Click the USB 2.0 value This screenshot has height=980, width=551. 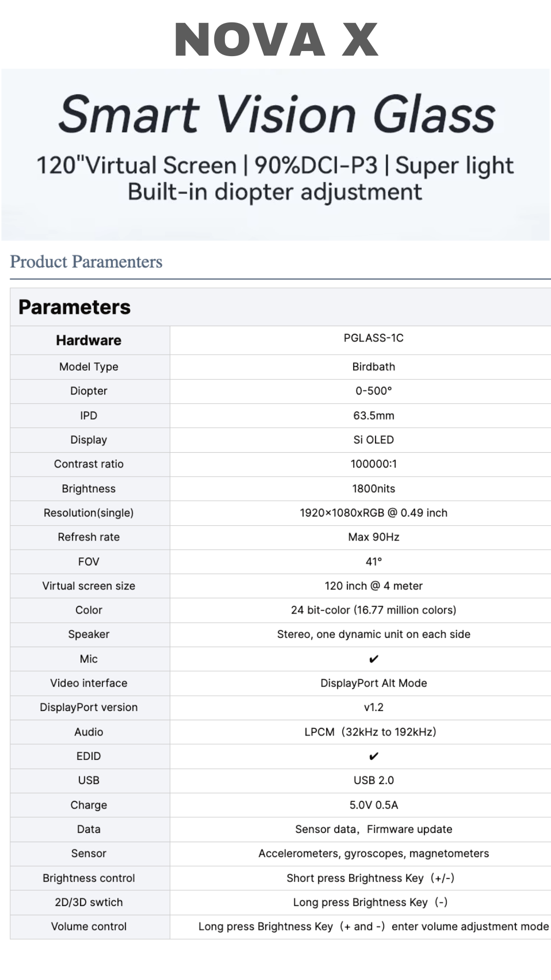[x=373, y=780]
